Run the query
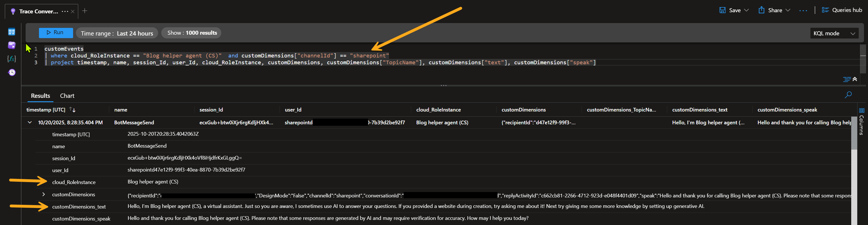This screenshot has width=868, height=225. (55, 33)
